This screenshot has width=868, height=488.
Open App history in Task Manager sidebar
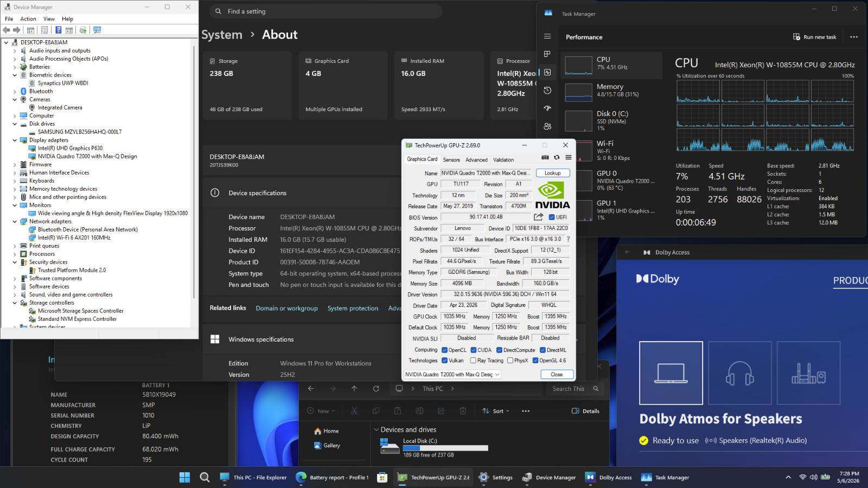point(547,90)
